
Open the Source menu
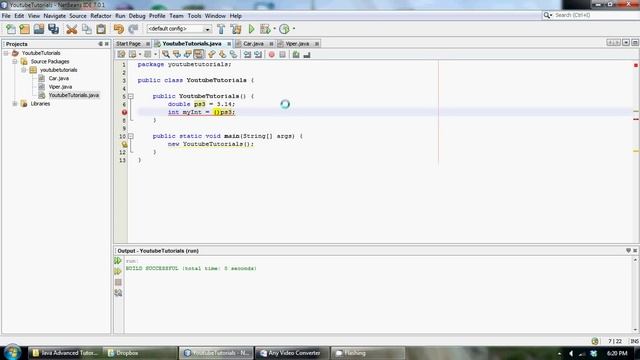pyautogui.click(x=78, y=16)
